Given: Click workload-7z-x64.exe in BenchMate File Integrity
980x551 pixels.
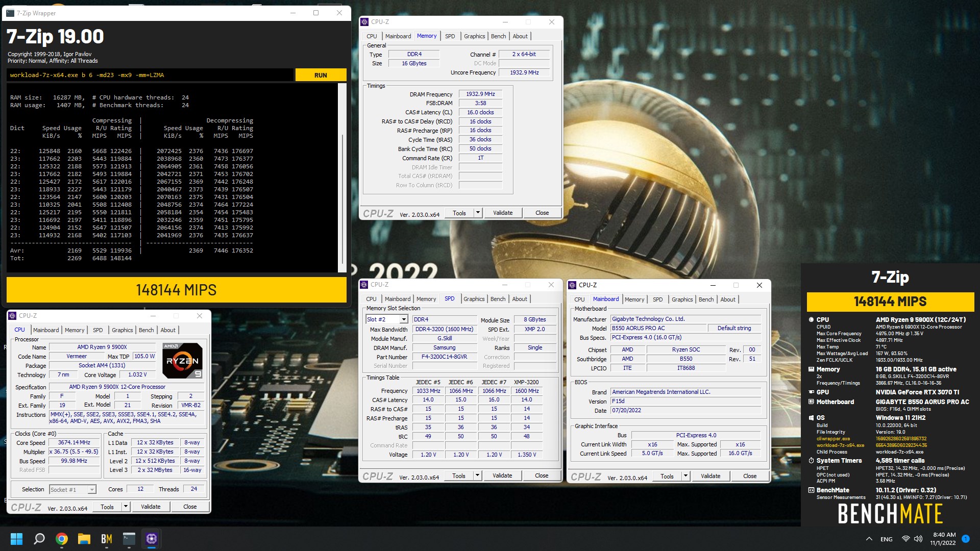Looking at the screenshot, I should (x=840, y=445).
